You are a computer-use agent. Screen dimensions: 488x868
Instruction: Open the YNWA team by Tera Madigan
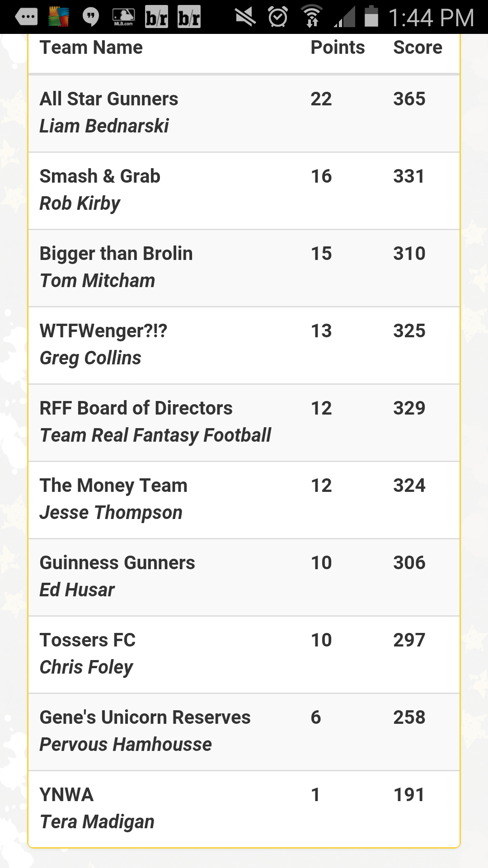click(x=244, y=809)
